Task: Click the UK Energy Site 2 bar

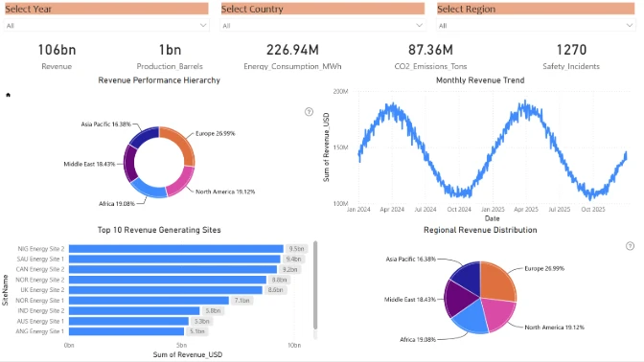Action: pos(166,290)
